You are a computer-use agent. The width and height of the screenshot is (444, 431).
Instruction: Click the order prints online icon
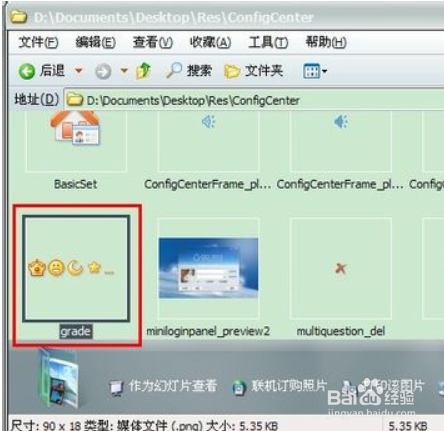coord(239,388)
